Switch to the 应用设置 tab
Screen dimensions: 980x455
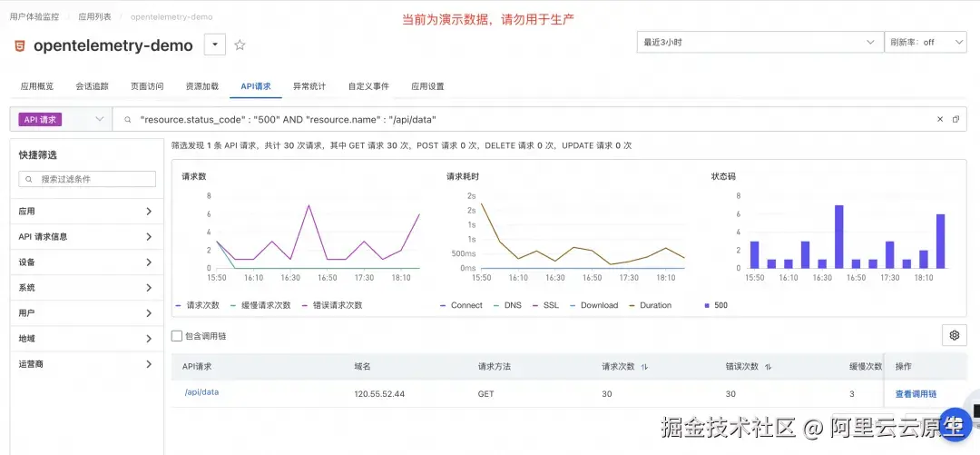point(427,86)
